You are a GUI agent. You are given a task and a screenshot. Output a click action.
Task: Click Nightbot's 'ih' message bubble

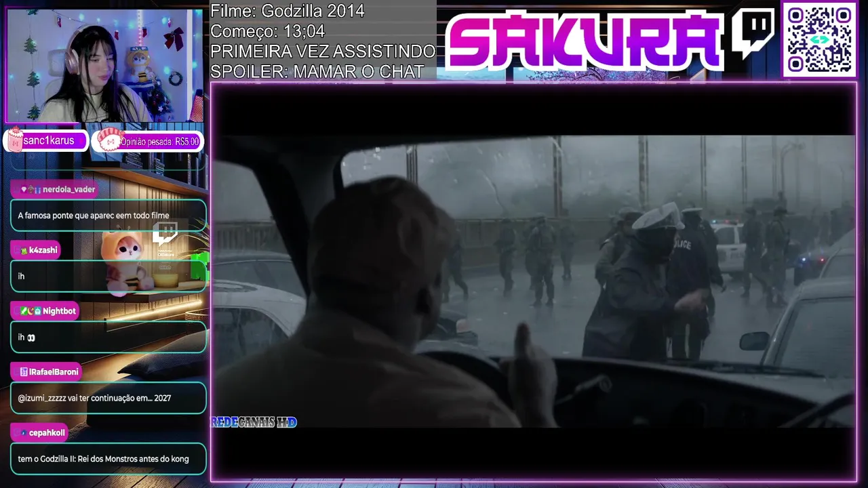click(x=108, y=337)
